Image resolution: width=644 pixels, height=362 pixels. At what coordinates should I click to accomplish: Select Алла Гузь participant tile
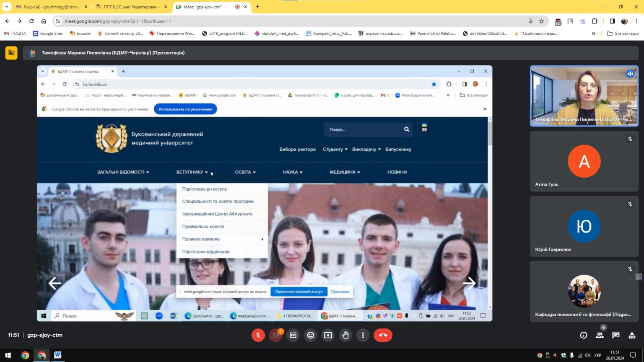point(584,161)
